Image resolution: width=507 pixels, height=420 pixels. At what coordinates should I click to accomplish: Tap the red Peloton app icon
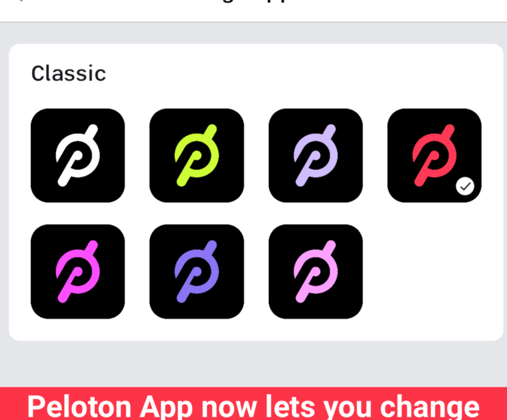pos(434,155)
